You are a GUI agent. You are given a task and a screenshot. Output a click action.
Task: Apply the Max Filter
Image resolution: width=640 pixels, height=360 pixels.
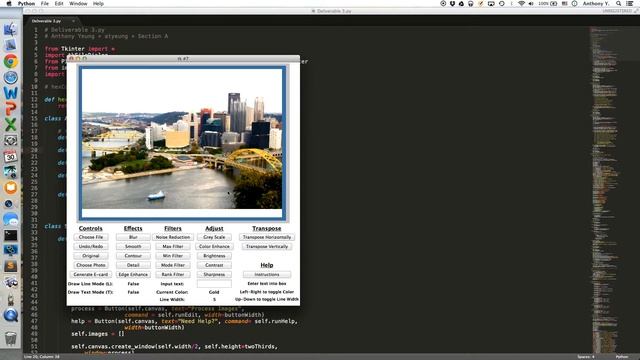tap(173, 247)
